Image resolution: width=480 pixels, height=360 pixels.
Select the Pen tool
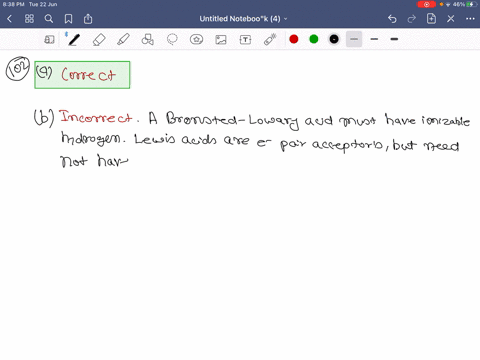pyautogui.click(x=74, y=40)
